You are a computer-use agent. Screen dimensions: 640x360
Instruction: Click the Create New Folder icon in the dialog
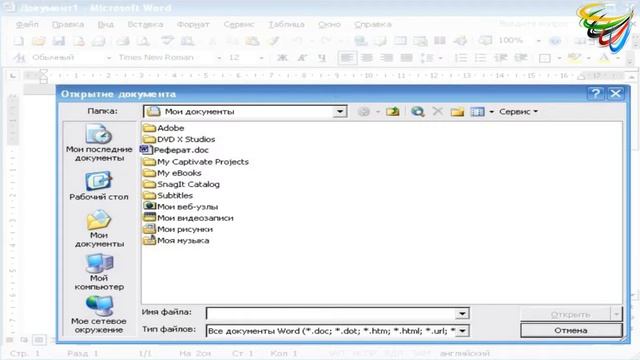(457, 111)
